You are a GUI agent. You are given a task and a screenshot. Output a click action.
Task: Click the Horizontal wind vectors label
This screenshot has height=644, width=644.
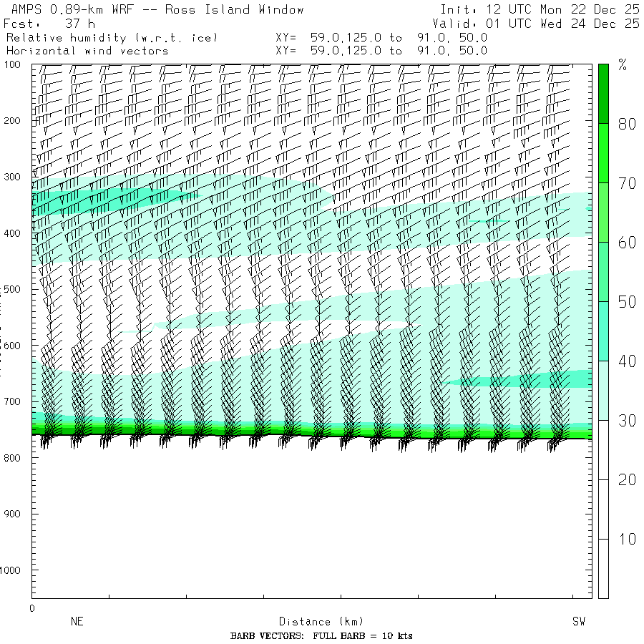(x=87, y=51)
